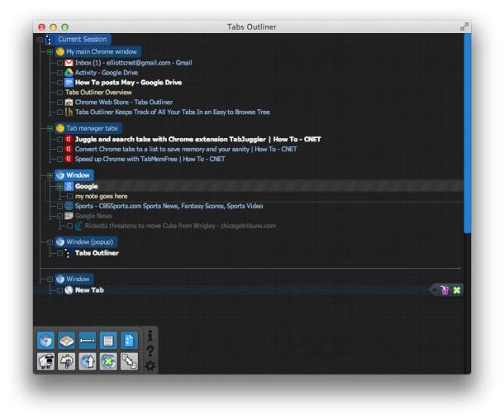Collapse the Current Session root node
Image resolution: width=504 pixels, height=420 pixels.
[x=40, y=40]
